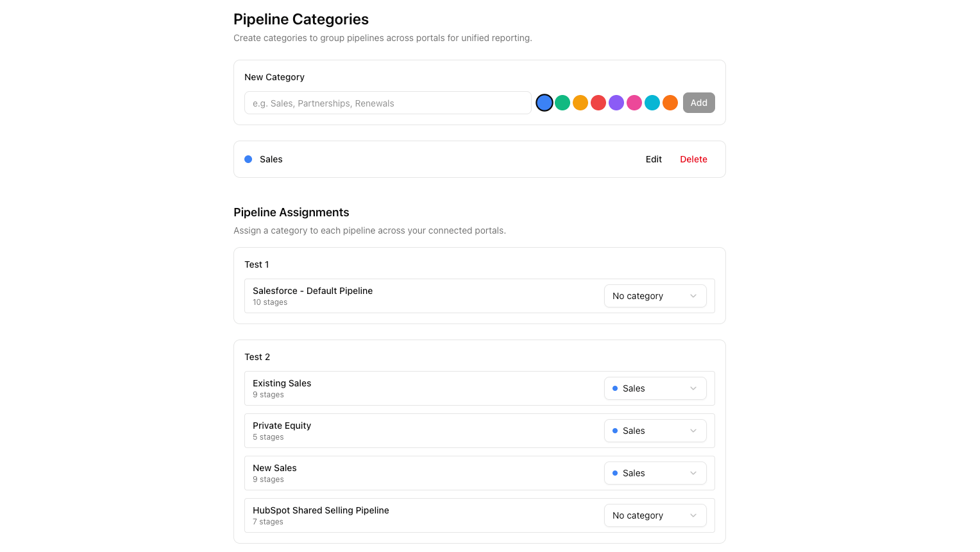The image size is (980, 552).
Task: Open the Private Equity category selector
Action: pos(655,430)
